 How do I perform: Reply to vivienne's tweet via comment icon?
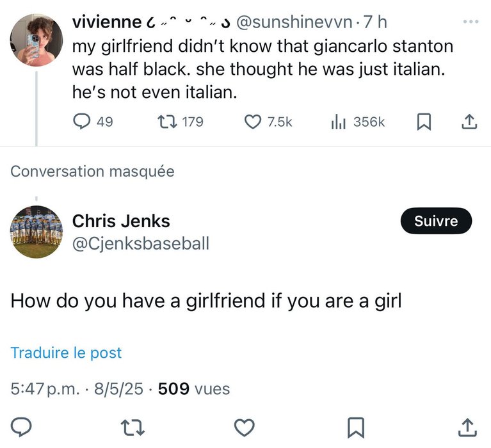pyautogui.click(x=81, y=122)
